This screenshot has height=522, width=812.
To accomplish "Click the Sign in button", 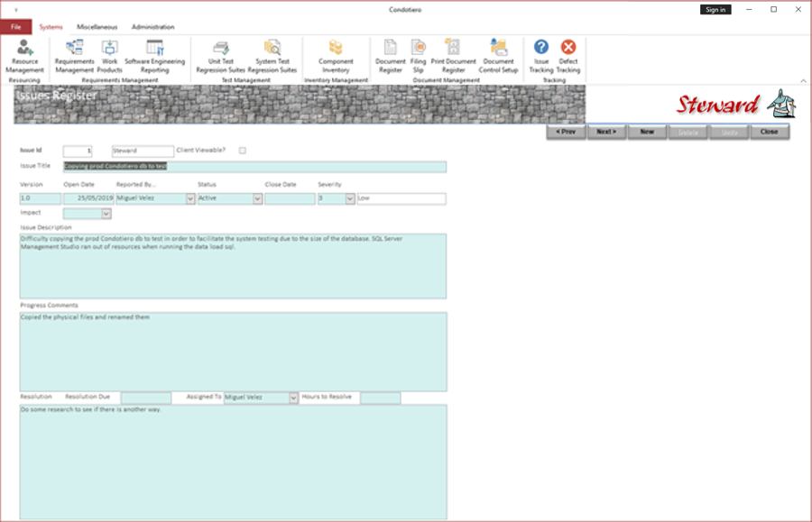I will (x=715, y=10).
